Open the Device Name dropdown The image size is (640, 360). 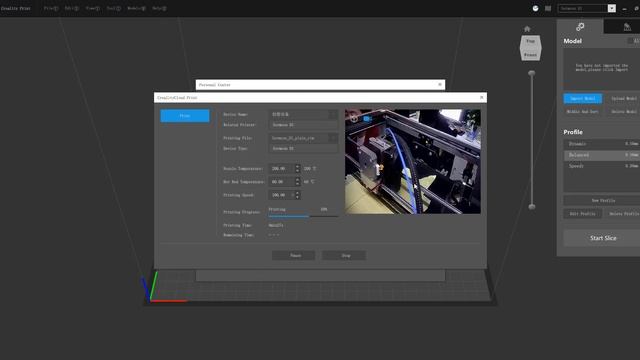point(333,114)
